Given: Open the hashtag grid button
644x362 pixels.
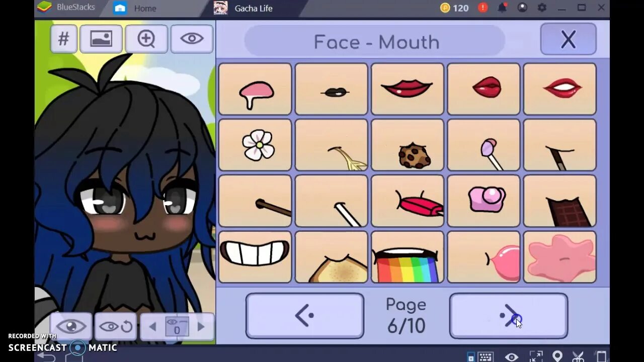Looking at the screenshot, I should click(64, 39).
